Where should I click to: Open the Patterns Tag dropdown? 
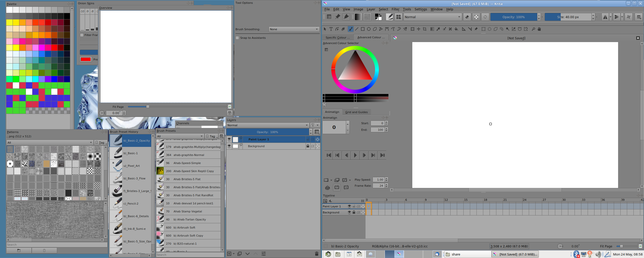click(101, 143)
